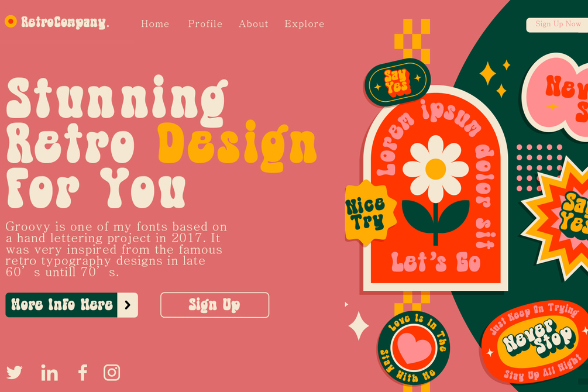The width and height of the screenshot is (588, 392).
Task: Click the Say Yes sticker badge
Action: pyautogui.click(x=397, y=82)
